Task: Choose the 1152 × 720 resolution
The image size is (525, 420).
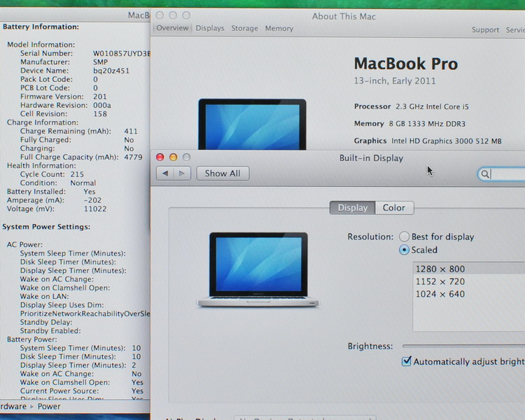Action: 469,281
